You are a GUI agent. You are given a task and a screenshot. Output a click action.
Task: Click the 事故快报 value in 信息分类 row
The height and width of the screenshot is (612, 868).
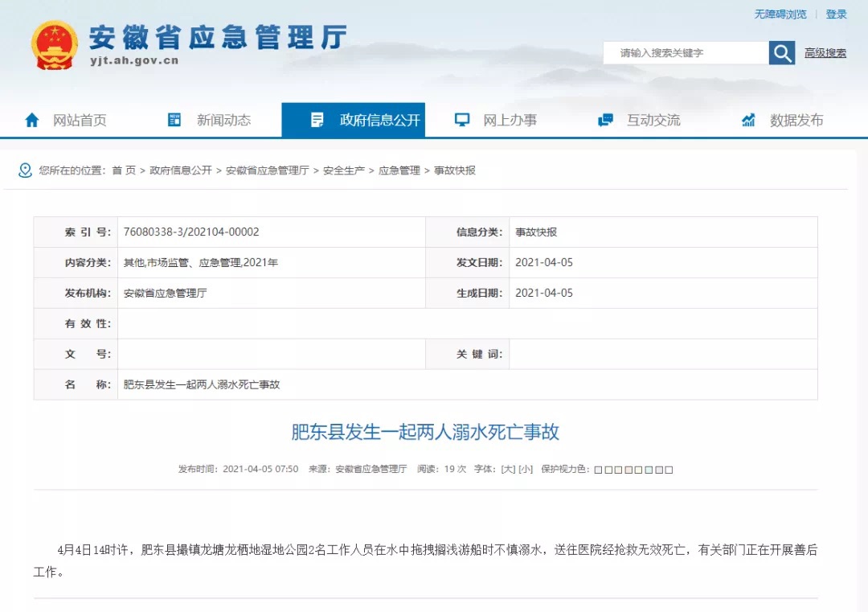pos(536,232)
